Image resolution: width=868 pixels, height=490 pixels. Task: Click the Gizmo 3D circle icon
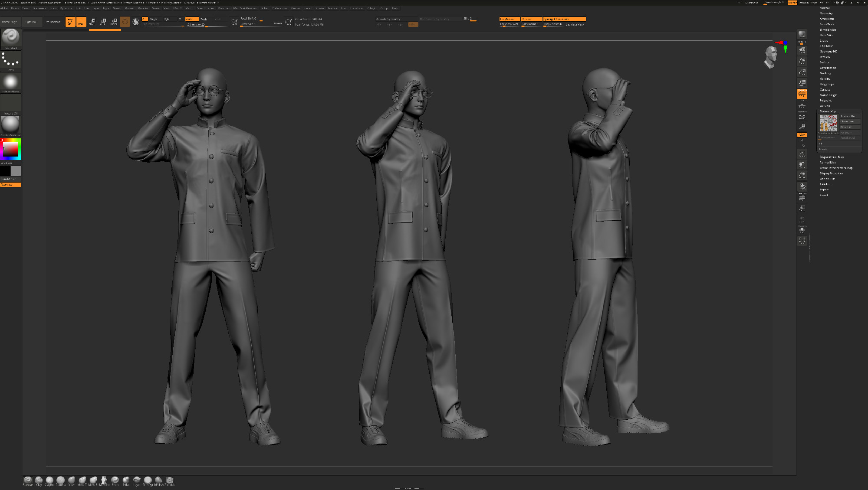(125, 22)
